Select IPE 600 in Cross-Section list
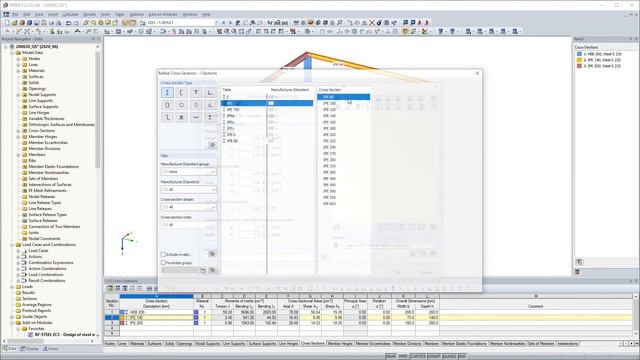The width and height of the screenshot is (640, 360). click(344, 204)
